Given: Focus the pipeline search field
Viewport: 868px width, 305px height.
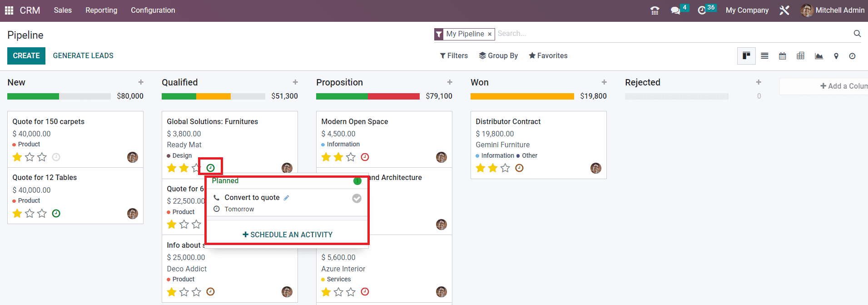Looking at the screenshot, I should [x=672, y=34].
